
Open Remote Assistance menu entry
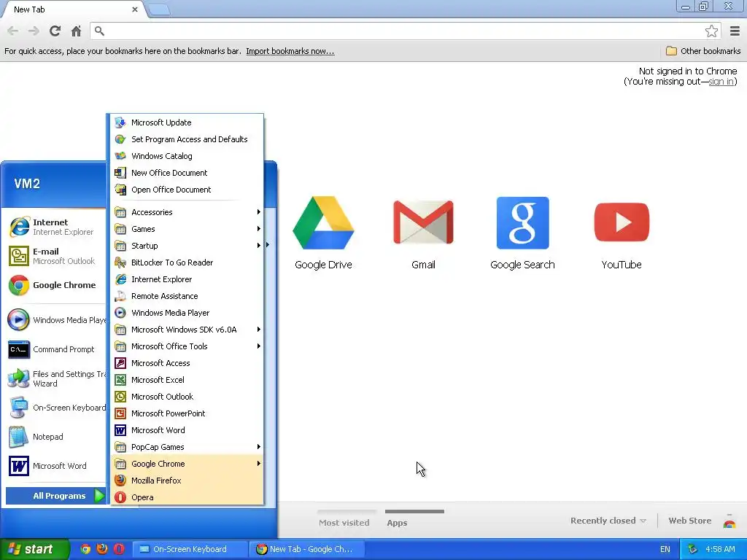tap(187, 296)
